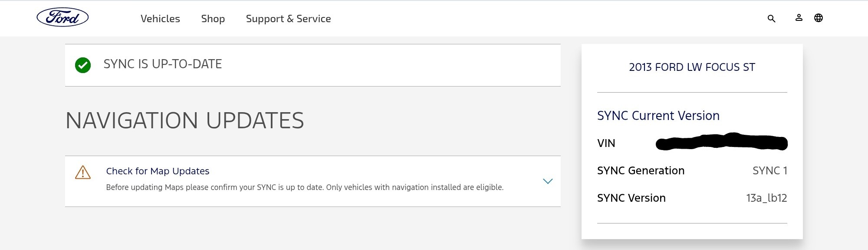The image size is (868, 250).
Task: Open the Vehicles menu
Action: point(160,19)
